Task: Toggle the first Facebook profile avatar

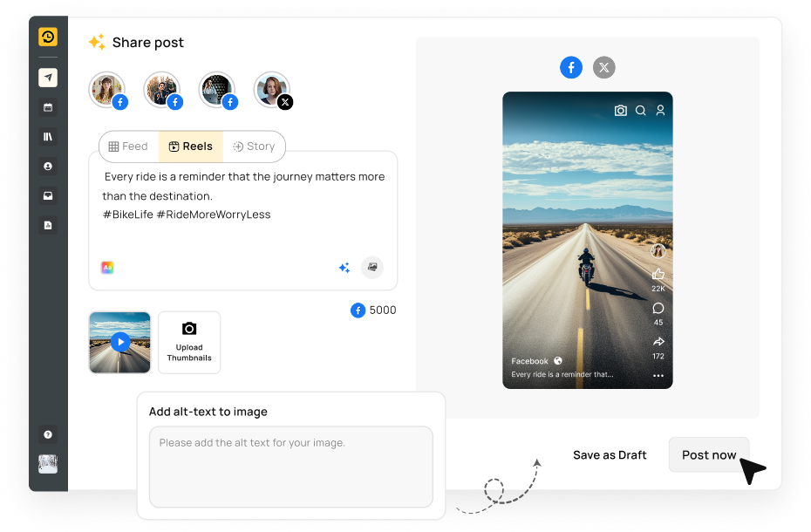Action: pos(107,89)
